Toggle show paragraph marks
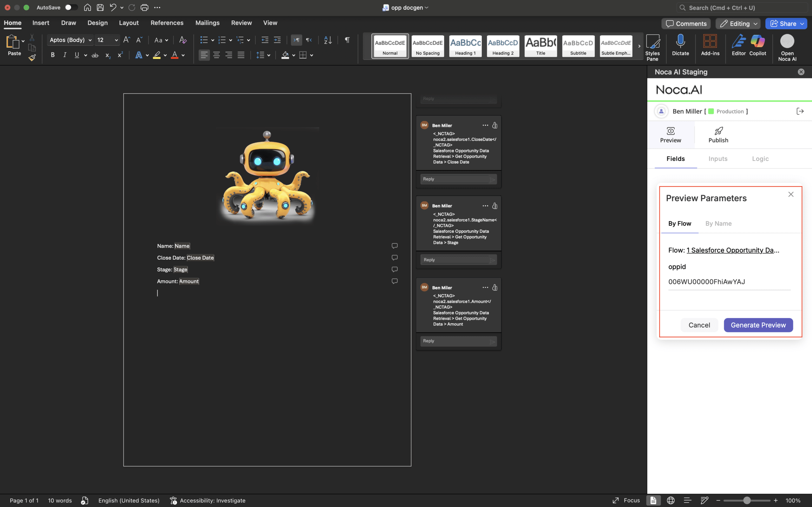The image size is (812, 507). [x=347, y=40]
